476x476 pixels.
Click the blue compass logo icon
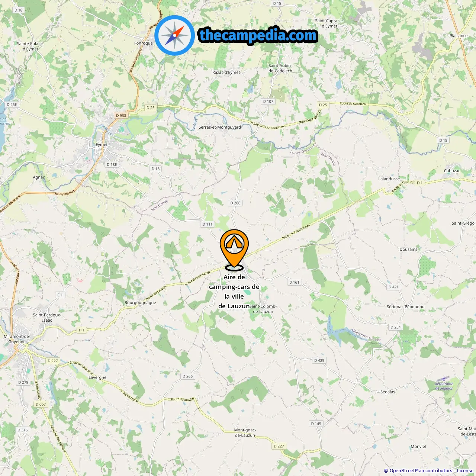174,35
